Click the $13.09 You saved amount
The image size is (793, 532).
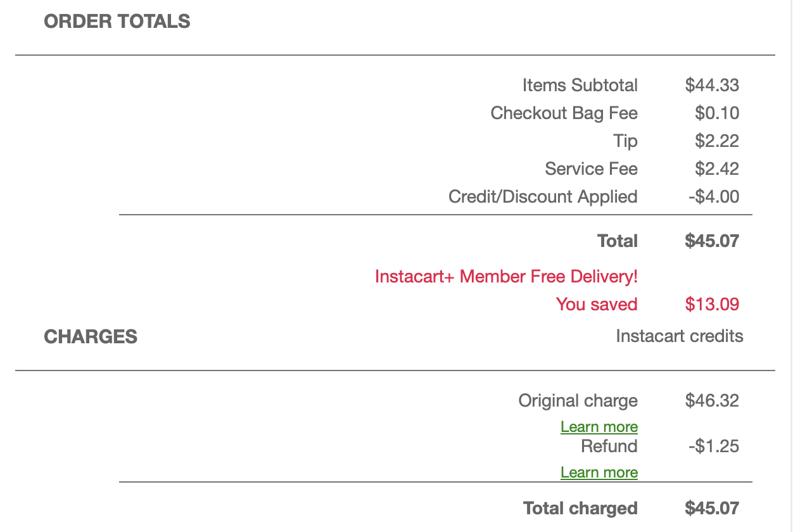point(712,305)
